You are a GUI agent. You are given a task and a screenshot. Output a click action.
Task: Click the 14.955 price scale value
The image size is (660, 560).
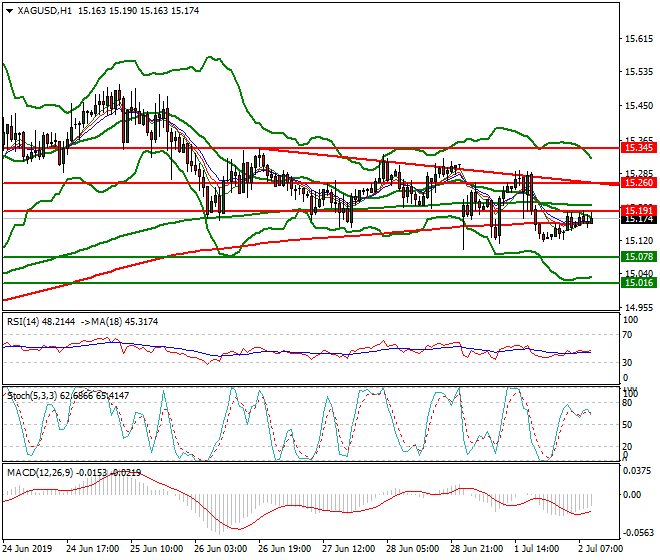click(639, 308)
